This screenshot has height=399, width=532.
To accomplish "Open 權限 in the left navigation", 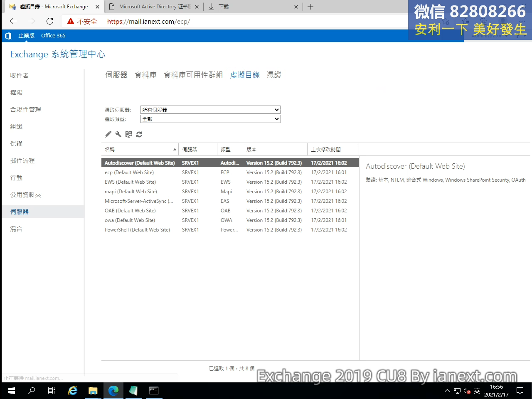I will tap(16, 92).
